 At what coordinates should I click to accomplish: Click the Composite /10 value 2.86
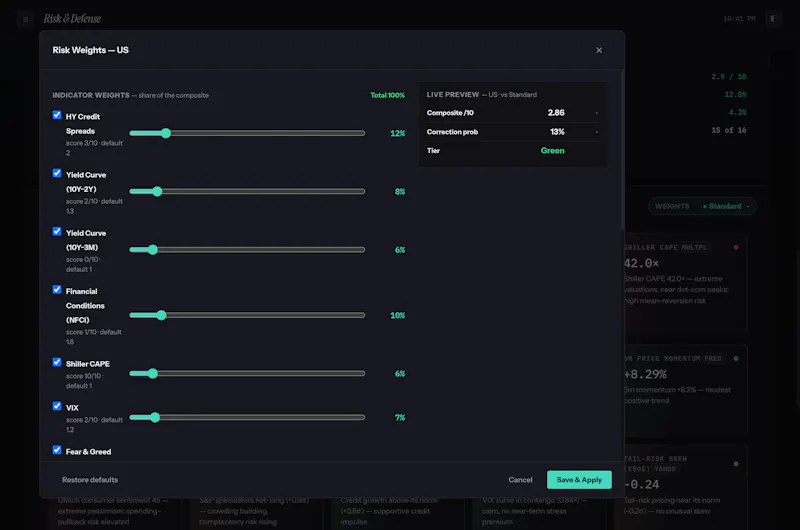click(x=556, y=112)
